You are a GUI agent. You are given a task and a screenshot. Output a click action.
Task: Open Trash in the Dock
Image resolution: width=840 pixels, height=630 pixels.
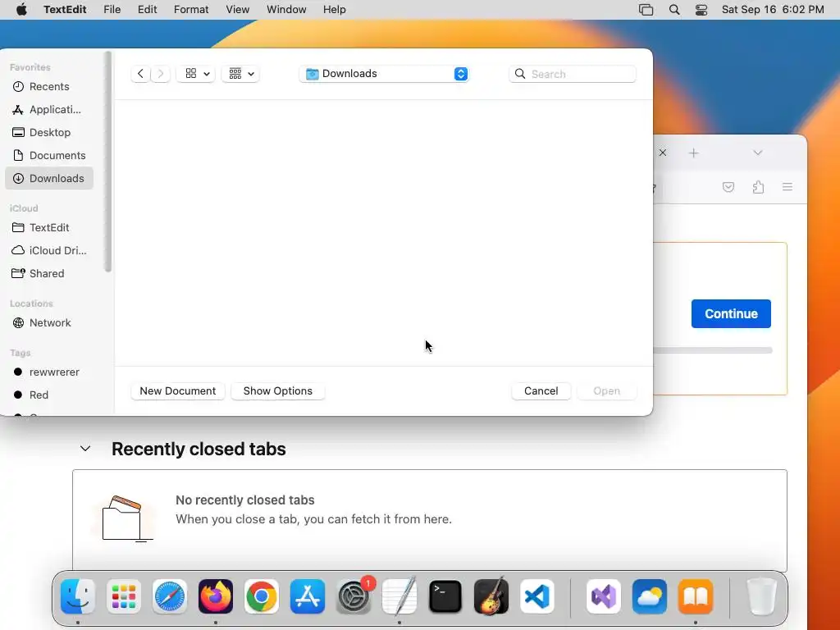click(761, 596)
